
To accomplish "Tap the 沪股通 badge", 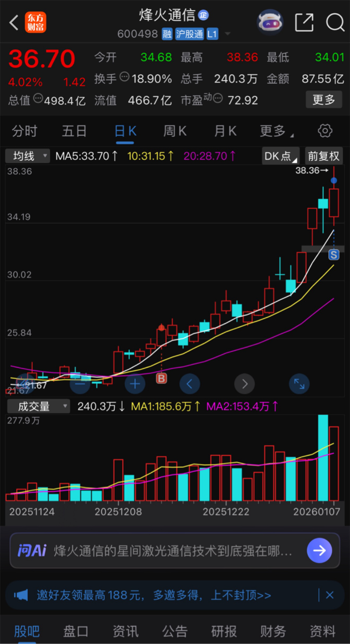I will (x=189, y=34).
